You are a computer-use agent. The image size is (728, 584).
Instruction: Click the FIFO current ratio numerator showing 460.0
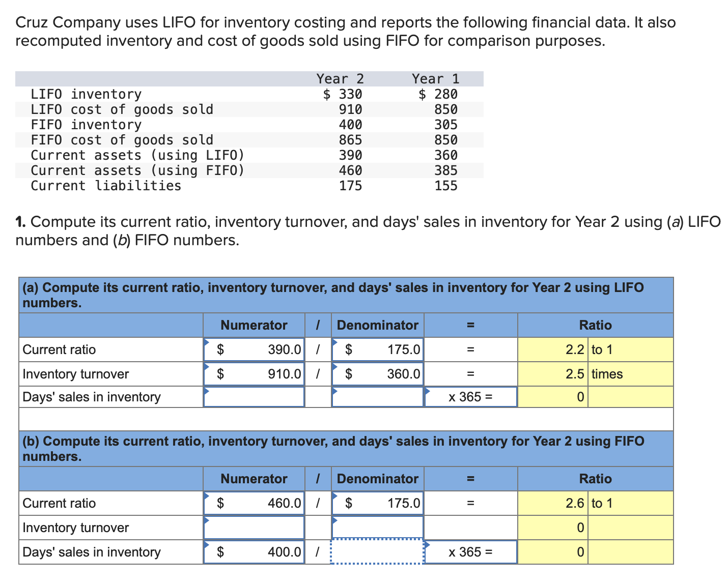254,503
